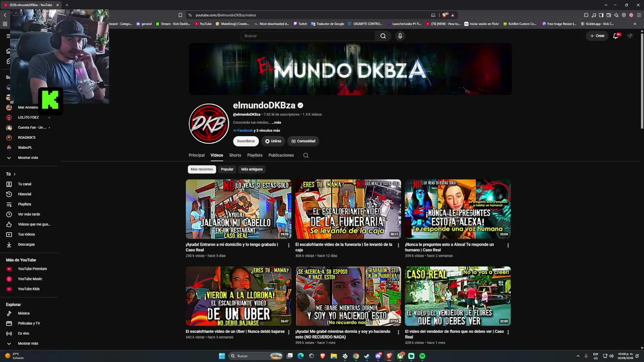Expand the Tú section chevron
This screenshot has height=362, width=644.
[14, 174]
